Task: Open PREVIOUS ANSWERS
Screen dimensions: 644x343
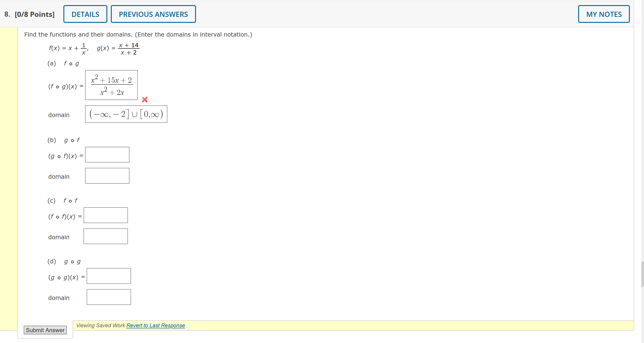Action: pyautogui.click(x=153, y=14)
